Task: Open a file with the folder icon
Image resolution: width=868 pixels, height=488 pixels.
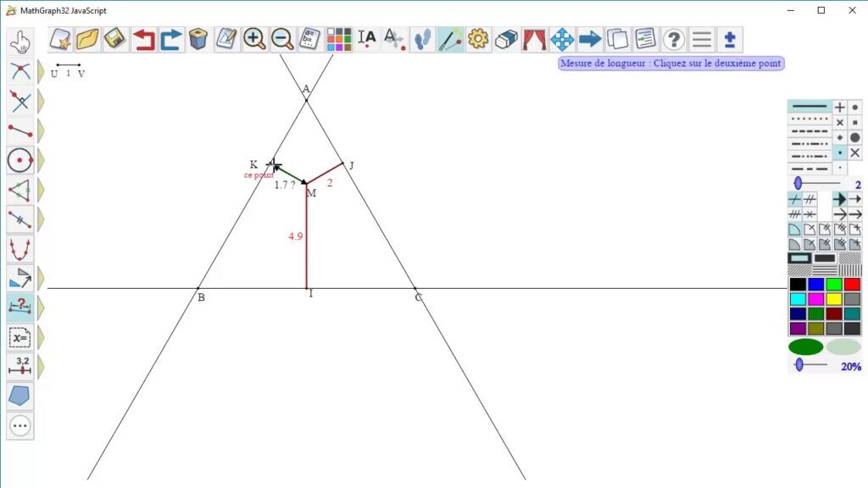Action: point(88,39)
